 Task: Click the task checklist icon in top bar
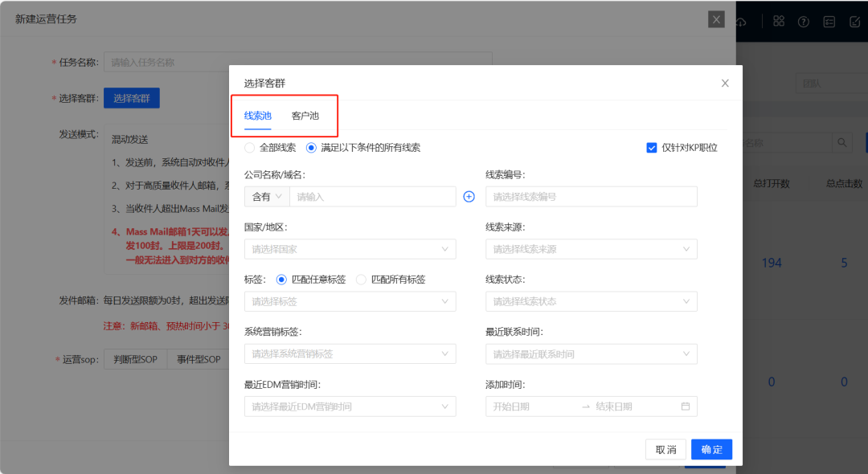coord(829,22)
